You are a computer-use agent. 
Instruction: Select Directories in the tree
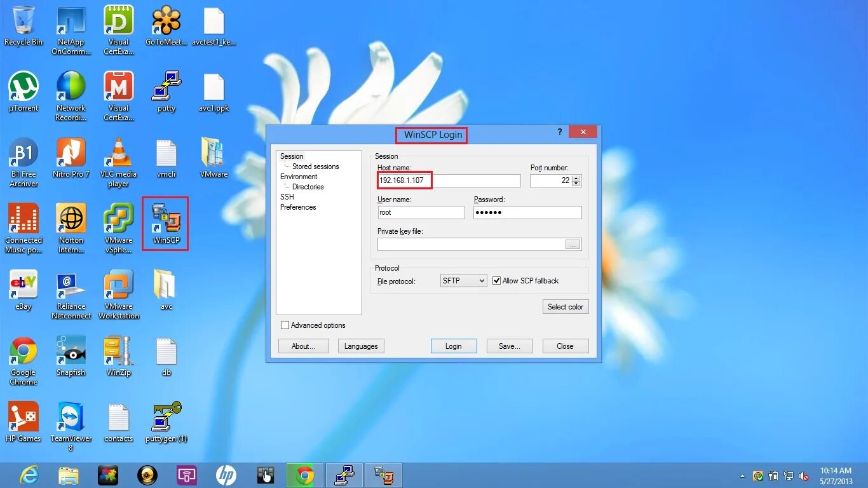[308, 187]
